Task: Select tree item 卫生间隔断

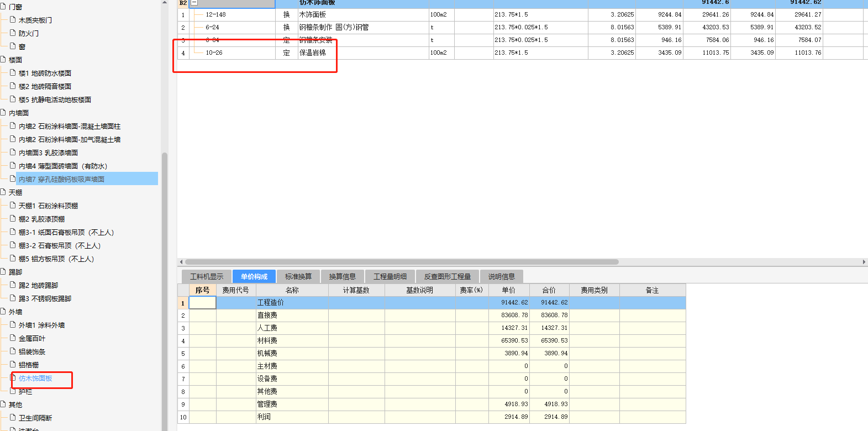Action: (35, 418)
